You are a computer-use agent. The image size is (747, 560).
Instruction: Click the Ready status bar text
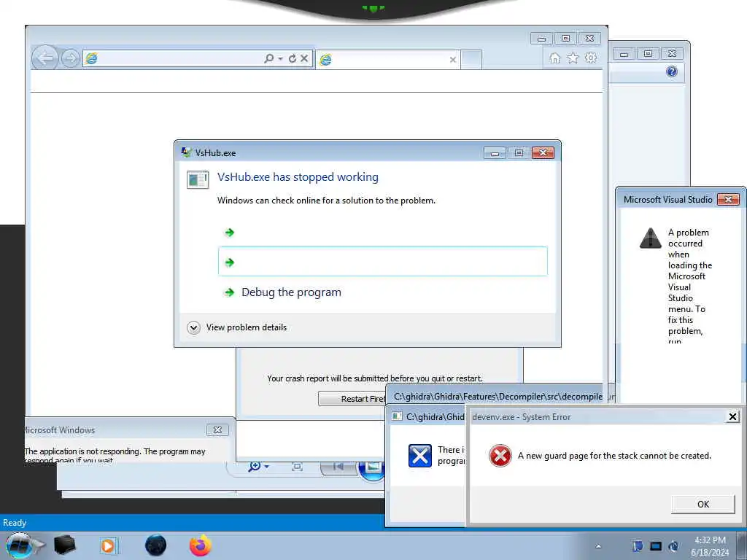click(x=15, y=522)
